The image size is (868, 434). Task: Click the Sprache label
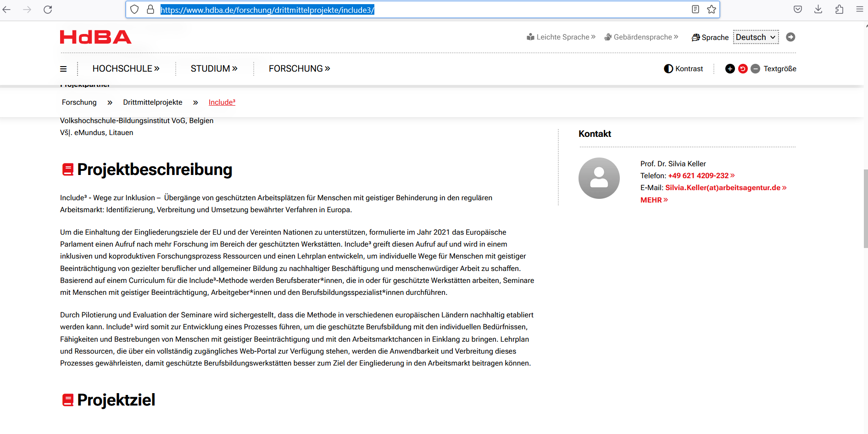pyautogui.click(x=715, y=38)
